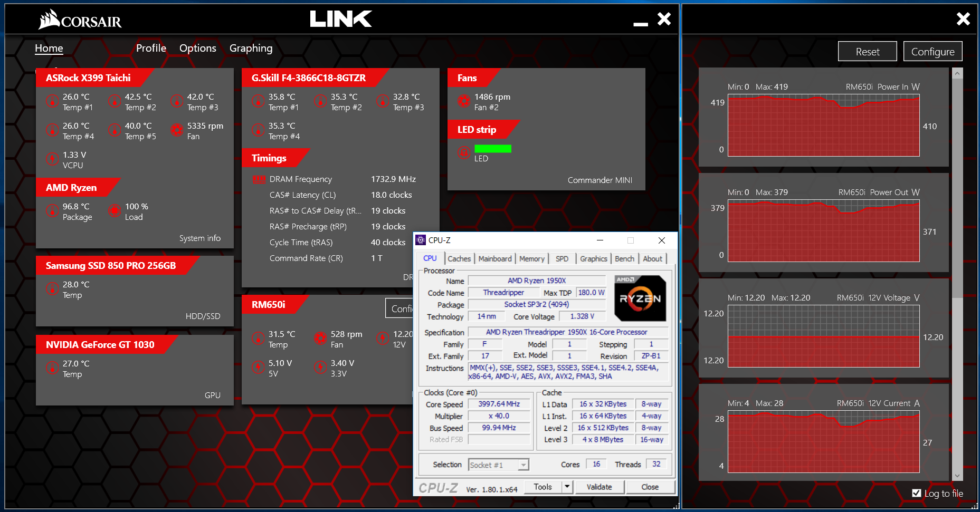Click the ASRock Temp #4 sensor icon
This screenshot has height=512, width=980.
tap(52, 130)
